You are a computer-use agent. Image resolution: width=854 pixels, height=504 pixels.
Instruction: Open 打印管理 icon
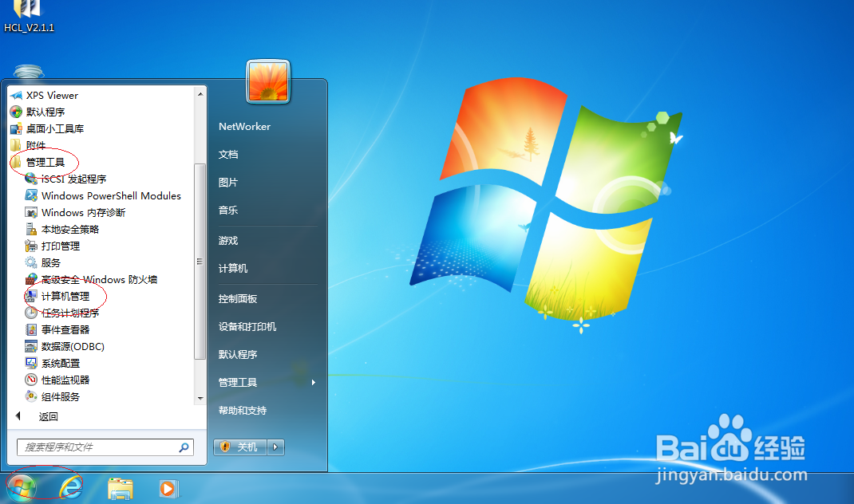(31, 246)
